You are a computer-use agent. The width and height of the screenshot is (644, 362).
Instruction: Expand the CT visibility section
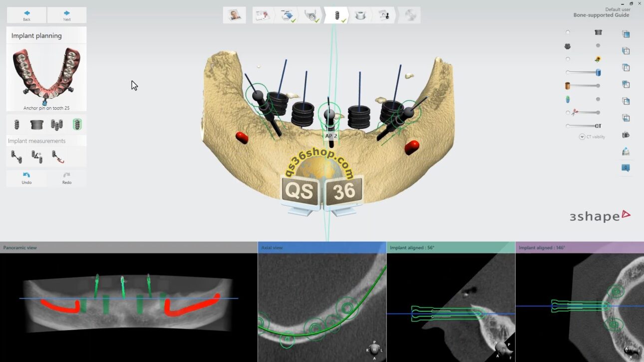pos(582,136)
